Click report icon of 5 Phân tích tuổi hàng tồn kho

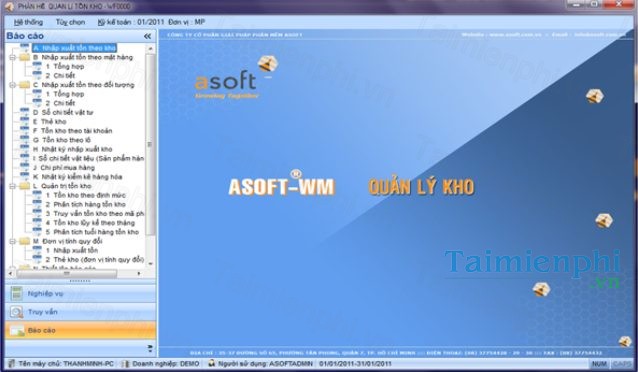[37, 232]
